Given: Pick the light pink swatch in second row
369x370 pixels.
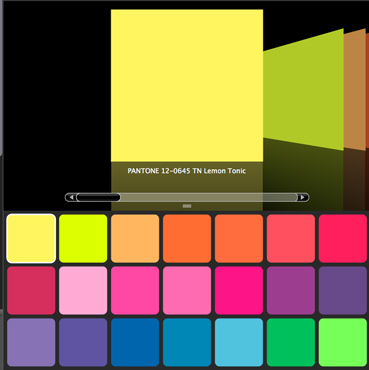Looking at the screenshot, I should tap(83, 290).
